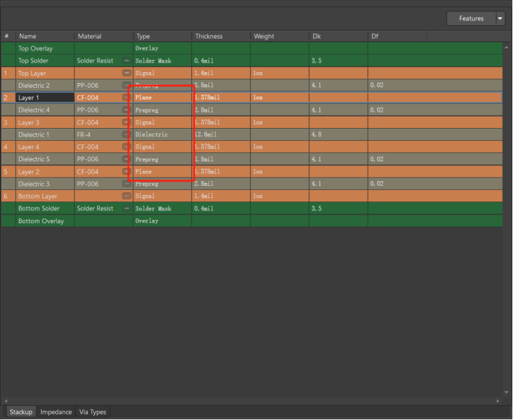This screenshot has width=513, height=420.
Task: Click the vertical scrollbar down arrow
Action: pyautogui.click(x=506, y=393)
